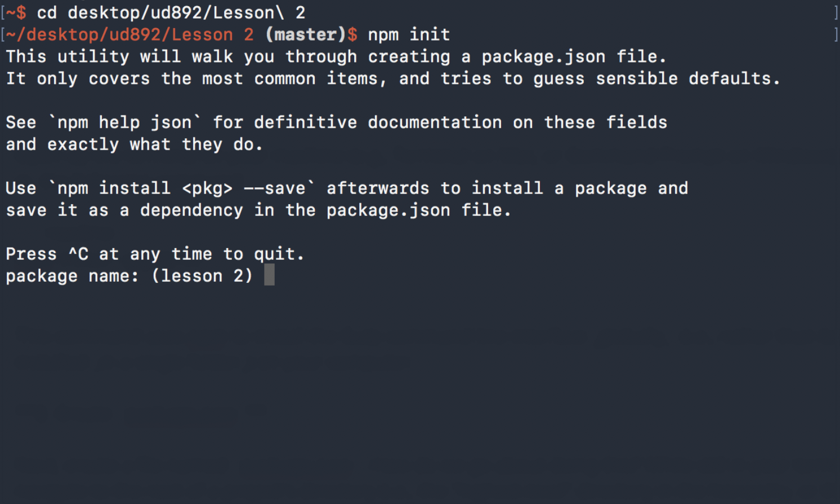Click the "package name:" prompt label
The width and height of the screenshot is (840, 504).
pos(72,276)
